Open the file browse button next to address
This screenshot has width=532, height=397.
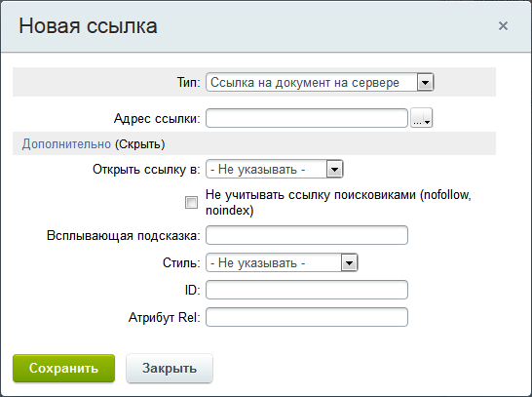[x=421, y=118]
